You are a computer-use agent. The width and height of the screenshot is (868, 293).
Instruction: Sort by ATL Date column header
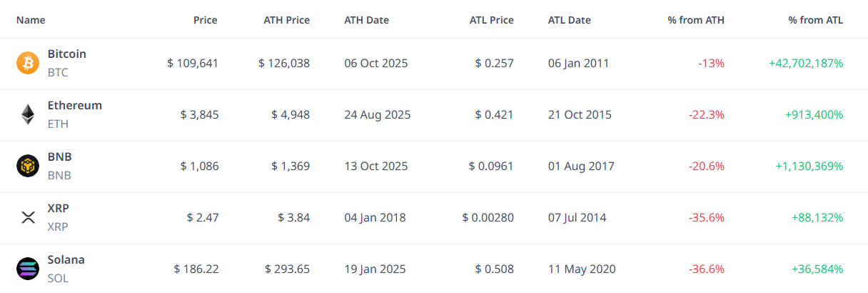[x=569, y=20]
